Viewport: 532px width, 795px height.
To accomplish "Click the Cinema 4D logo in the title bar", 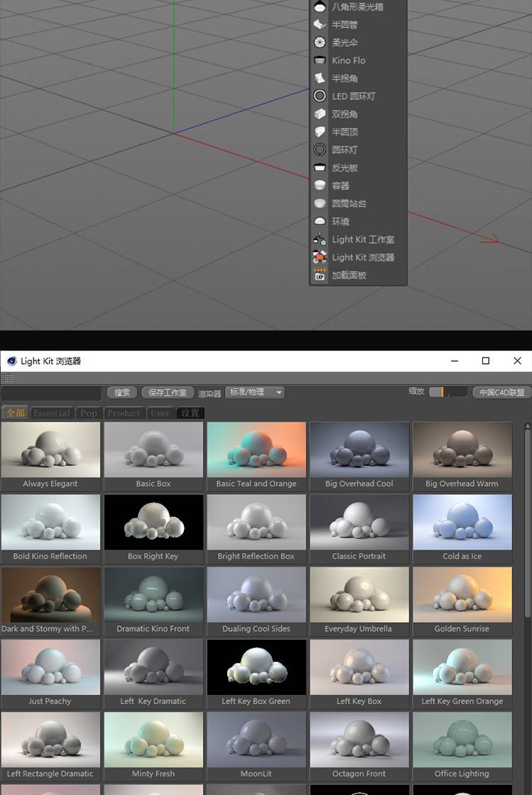I will click(11, 361).
